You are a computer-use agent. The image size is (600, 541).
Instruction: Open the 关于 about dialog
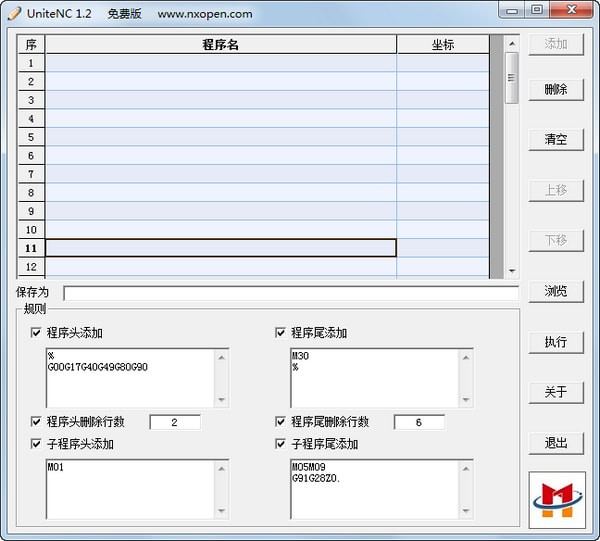click(x=556, y=392)
